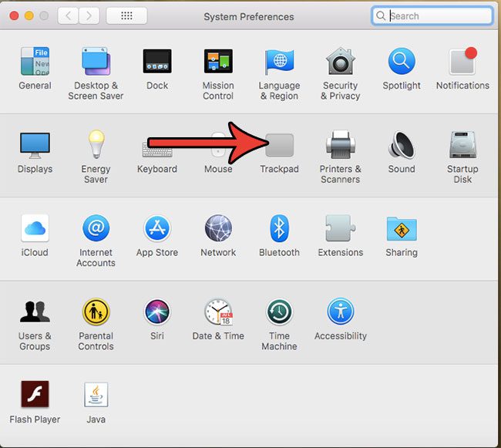Screen dimensions: 501x448
Task: Click the Show All grid button
Action: pos(126,16)
